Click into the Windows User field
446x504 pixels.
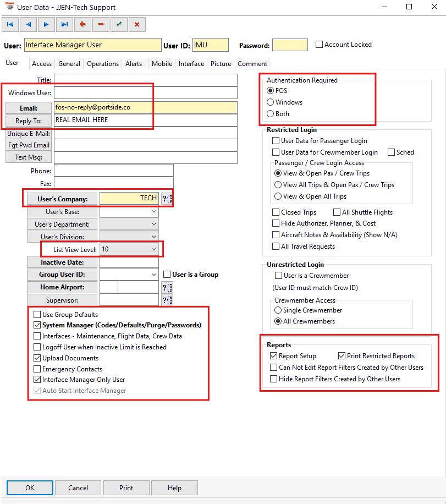(145, 93)
